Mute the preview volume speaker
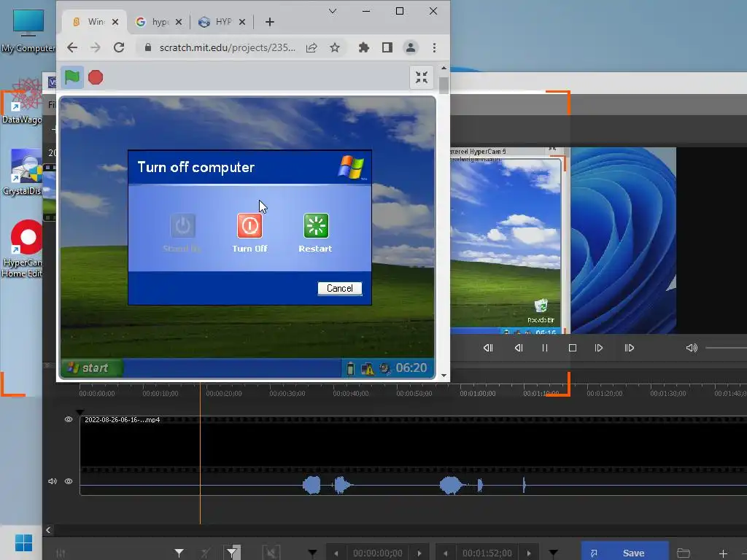The image size is (747, 560). click(692, 348)
